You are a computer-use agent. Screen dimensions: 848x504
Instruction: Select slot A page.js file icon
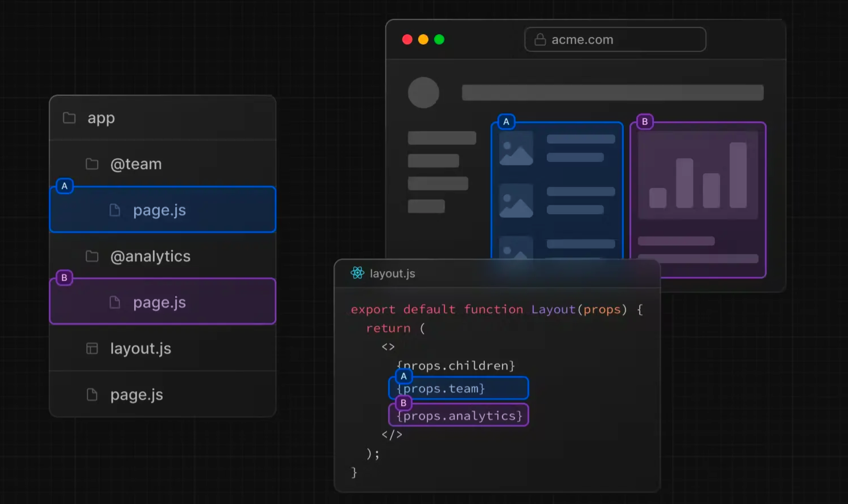[115, 210]
